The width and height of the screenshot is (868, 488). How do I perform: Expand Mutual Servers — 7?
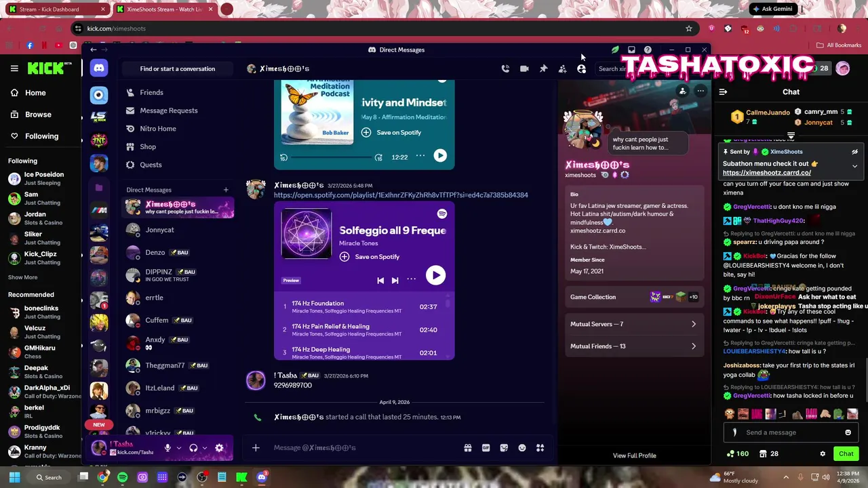pos(633,324)
